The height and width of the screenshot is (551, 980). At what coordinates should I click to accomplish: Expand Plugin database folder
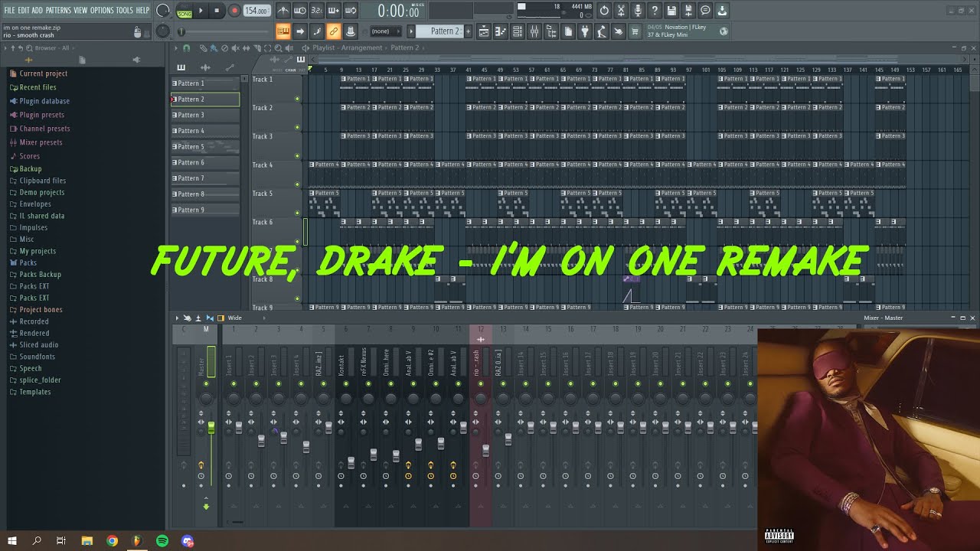(x=44, y=101)
